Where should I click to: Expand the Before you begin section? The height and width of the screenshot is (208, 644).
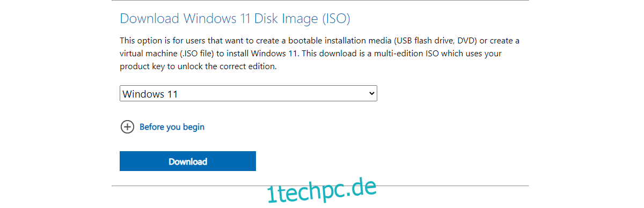163,127
